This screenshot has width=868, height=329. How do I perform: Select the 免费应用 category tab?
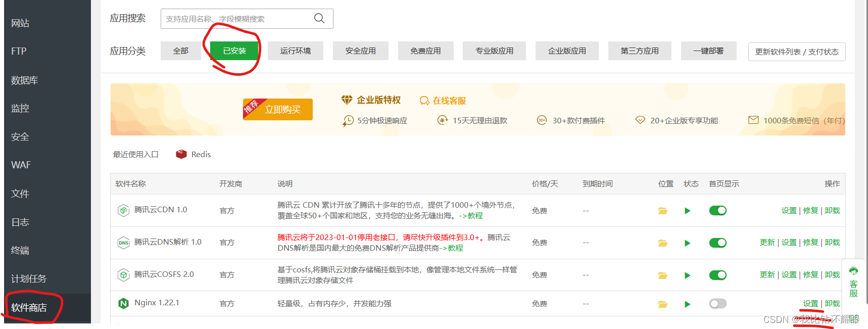pos(425,51)
